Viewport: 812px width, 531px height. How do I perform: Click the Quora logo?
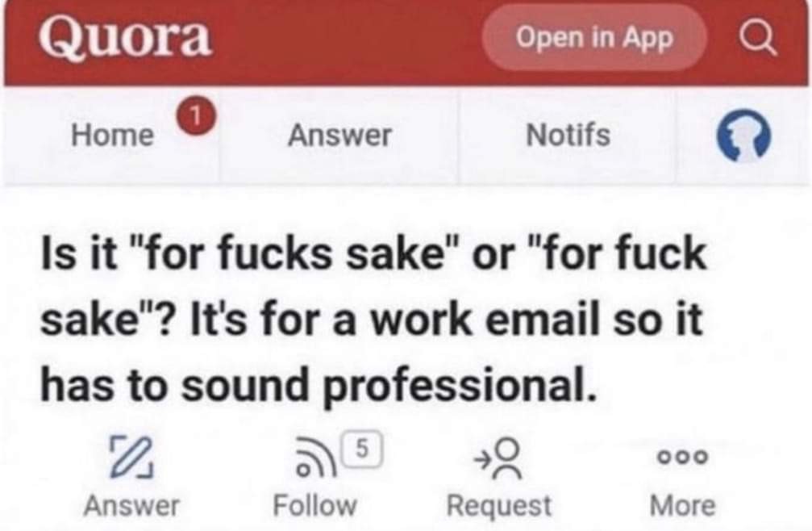pos(125,38)
